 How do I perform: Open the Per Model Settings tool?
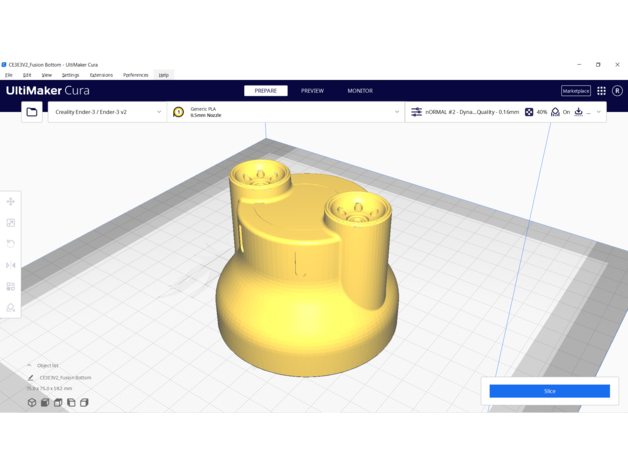tap(11, 287)
